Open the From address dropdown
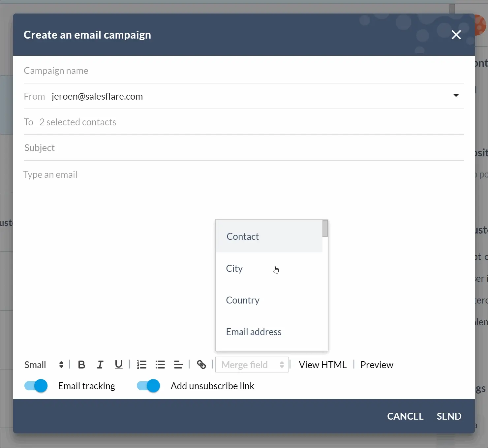This screenshot has width=488, height=448. tap(456, 96)
